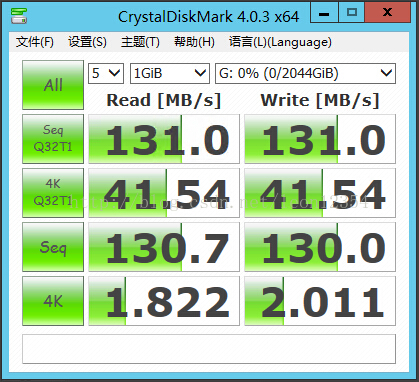The height and width of the screenshot is (382, 419).
Task: Minimize the CrystalDiskMark window
Action: tap(324, 13)
